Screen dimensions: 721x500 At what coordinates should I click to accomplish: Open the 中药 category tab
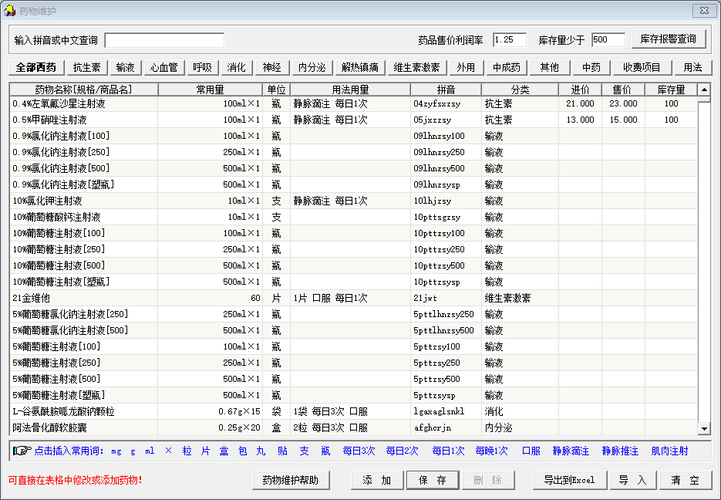pos(591,68)
